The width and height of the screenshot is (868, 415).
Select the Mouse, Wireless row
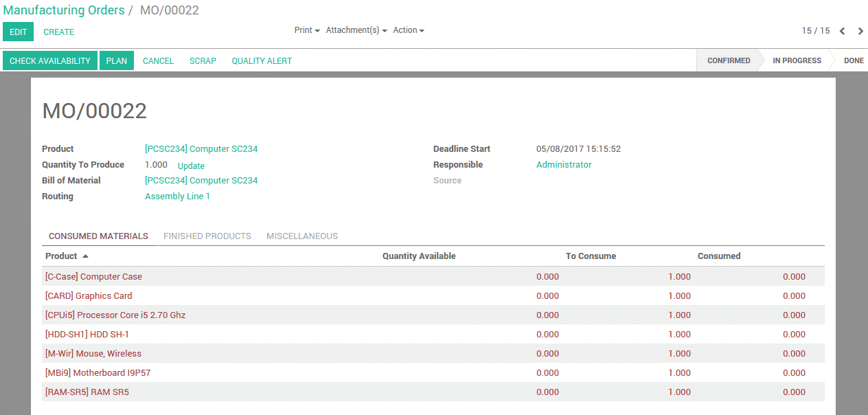[433, 353]
